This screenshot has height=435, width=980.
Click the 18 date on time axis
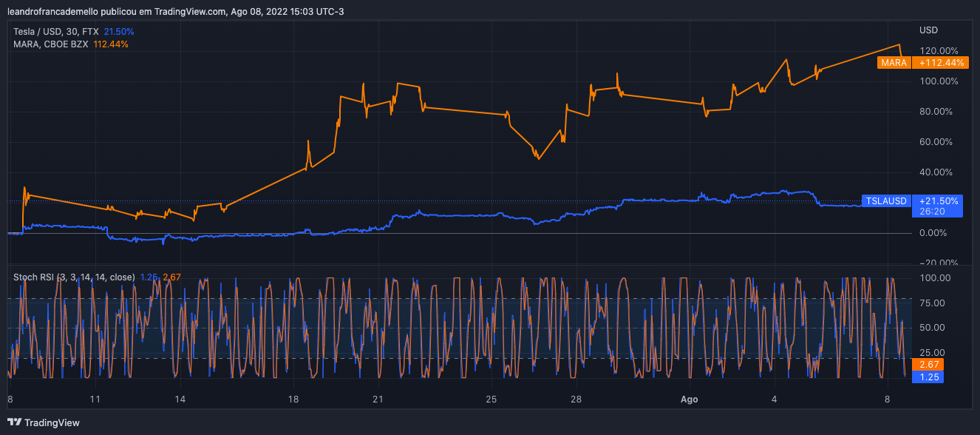pyautogui.click(x=293, y=399)
